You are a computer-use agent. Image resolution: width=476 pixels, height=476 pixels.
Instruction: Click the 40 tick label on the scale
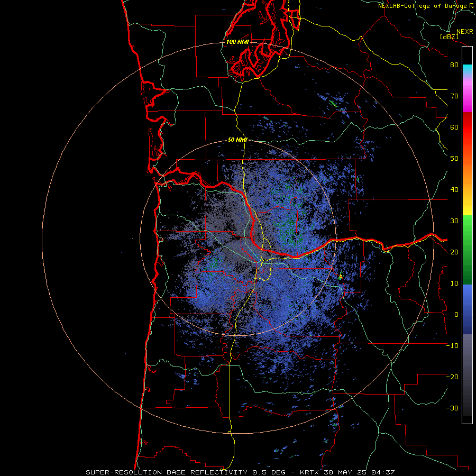pyautogui.click(x=454, y=190)
